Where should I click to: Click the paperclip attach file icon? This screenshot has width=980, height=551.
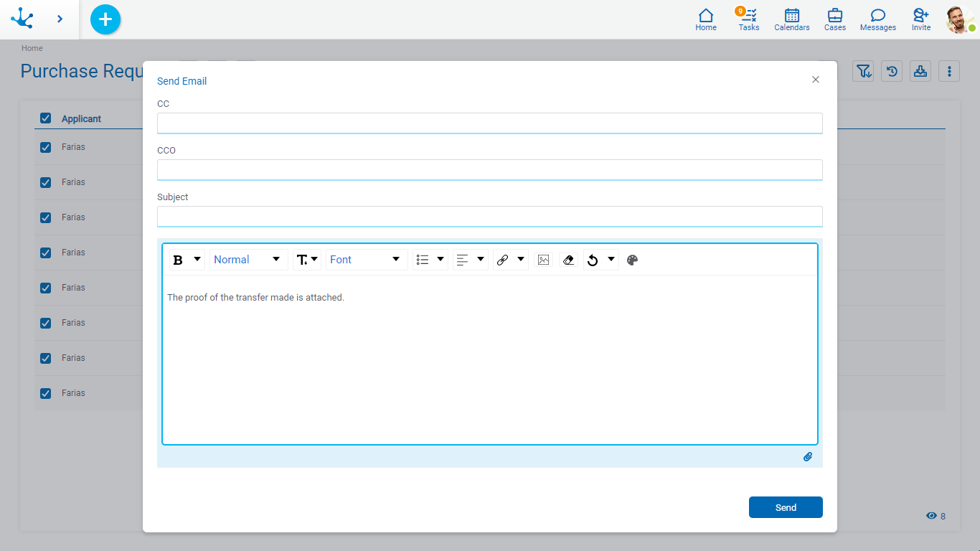coord(807,456)
